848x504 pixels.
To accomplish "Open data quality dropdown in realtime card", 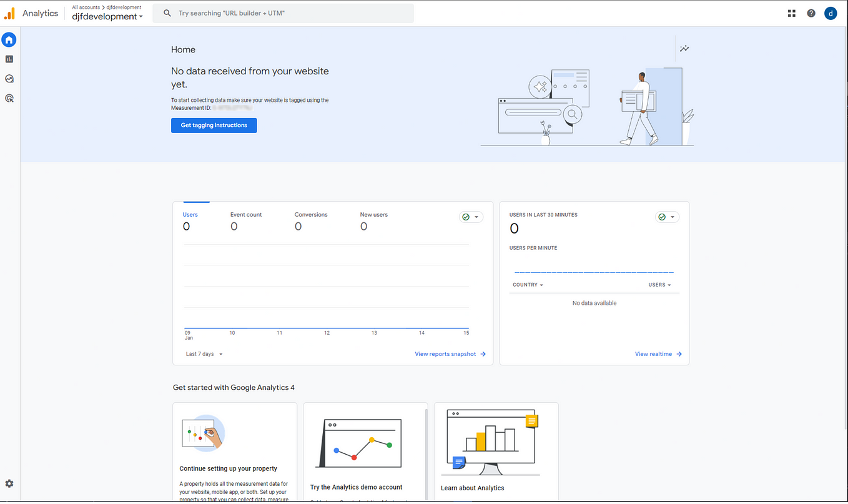I will click(x=668, y=217).
